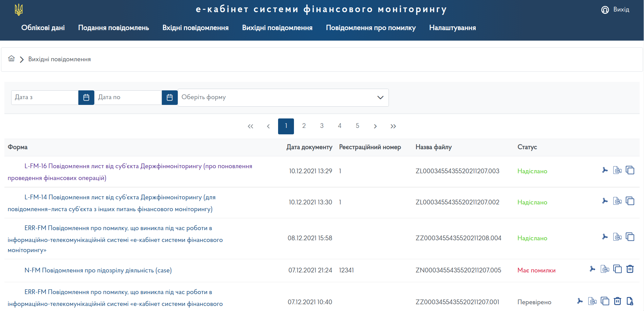This screenshot has height=311, width=644.
Task: Open the 'Дата з' calendar picker
Action: (86, 97)
